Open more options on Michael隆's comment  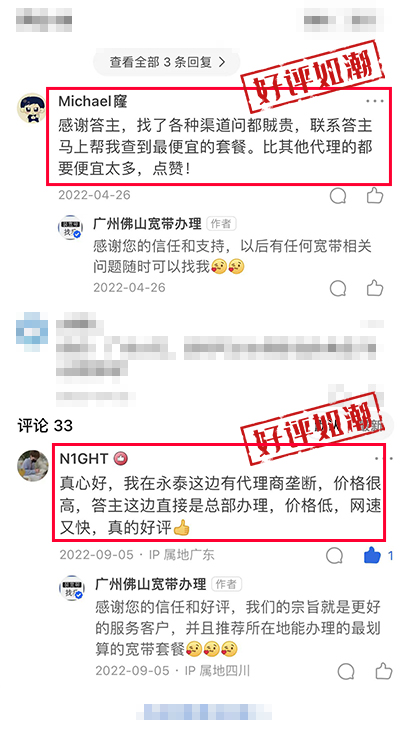point(374,101)
